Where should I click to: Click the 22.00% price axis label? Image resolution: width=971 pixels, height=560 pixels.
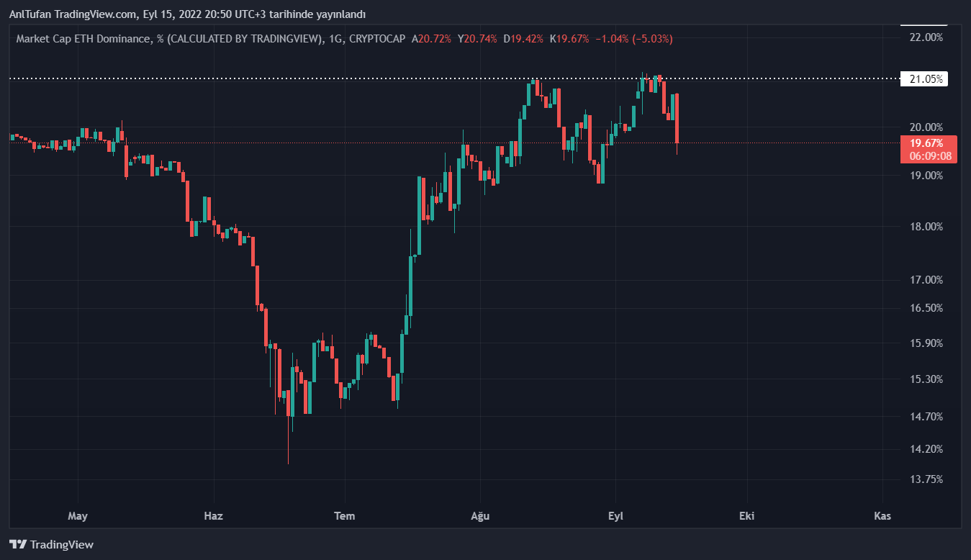point(925,37)
